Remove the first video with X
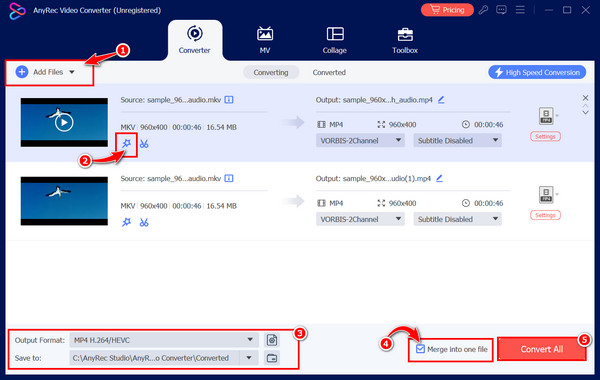 click(585, 98)
